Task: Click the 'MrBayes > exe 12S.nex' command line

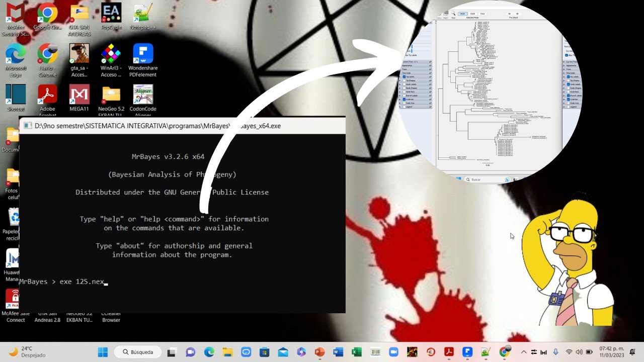Action: [x=63, y=282]
